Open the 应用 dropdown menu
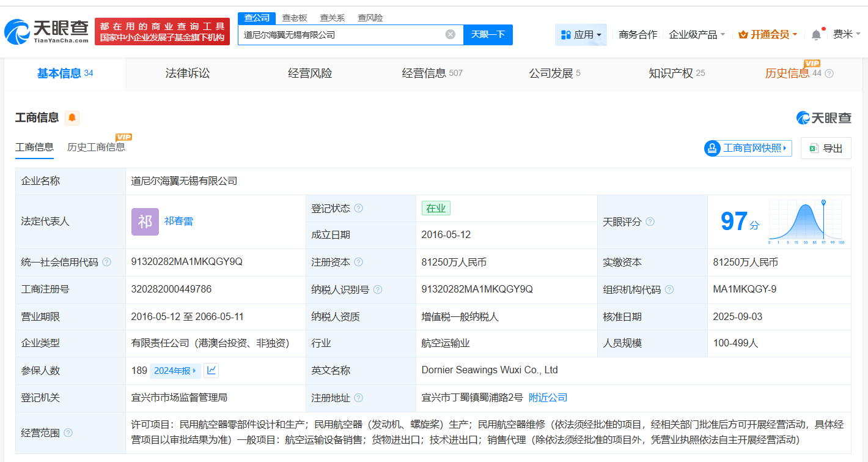 pyautogui.click(x=581, y=34)
